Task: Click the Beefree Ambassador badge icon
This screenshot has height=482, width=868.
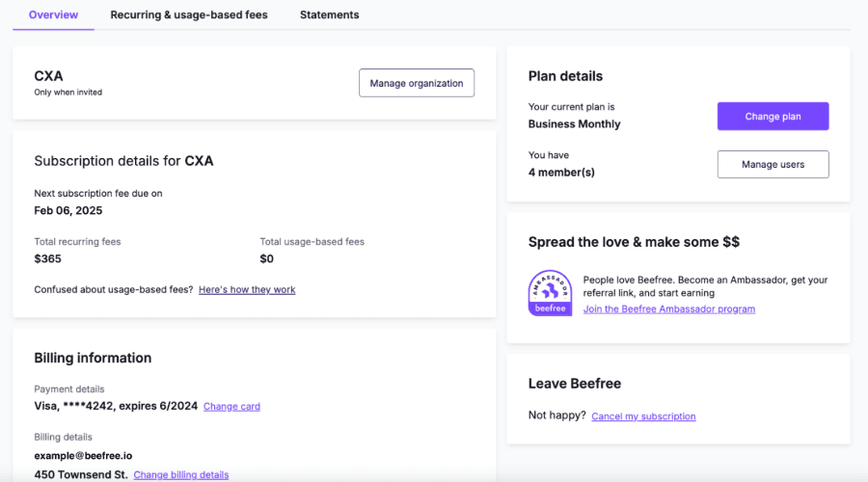Action: (550, 293)
